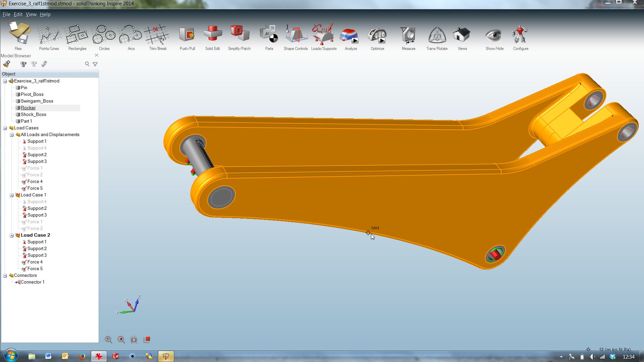The height and width of the screenshot is (362, 644).
Task: Select the Pivot_Boss part
Action: [x=32, y=94]
